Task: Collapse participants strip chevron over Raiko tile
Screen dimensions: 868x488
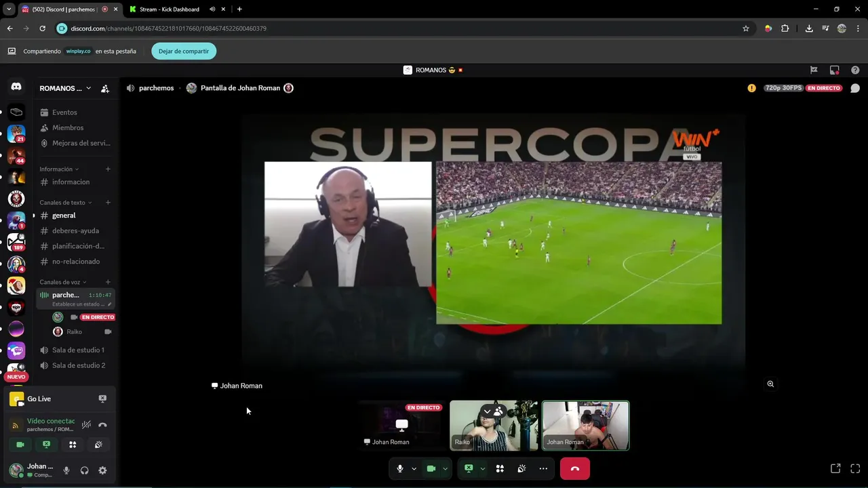Action: (487, 411)
